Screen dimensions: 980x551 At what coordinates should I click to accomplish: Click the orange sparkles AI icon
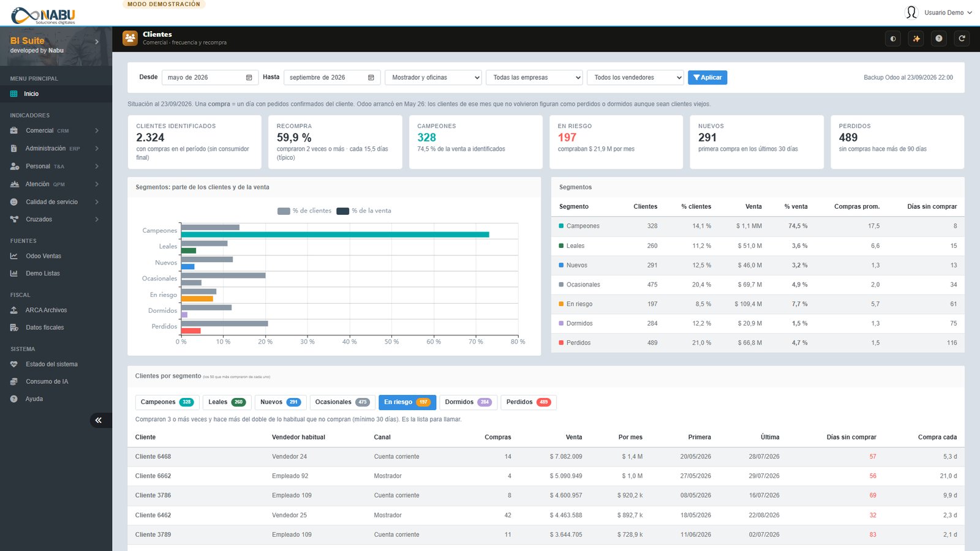pos(916,39)
